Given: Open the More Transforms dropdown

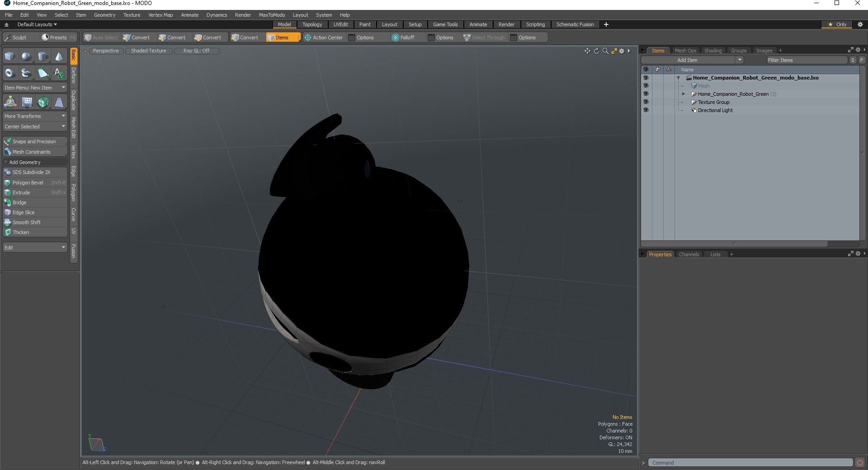Looking at the screenshot, I should click(35, 116).
